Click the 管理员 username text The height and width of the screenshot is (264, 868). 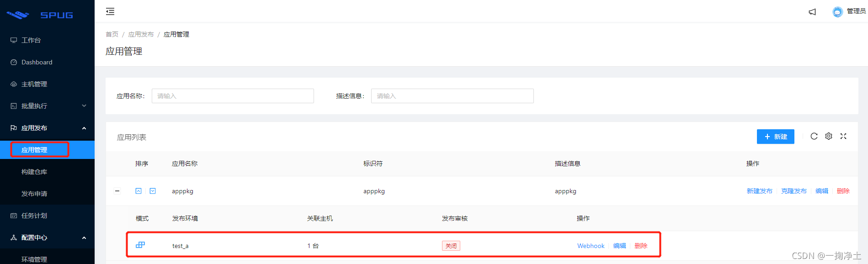click(856, 11)
